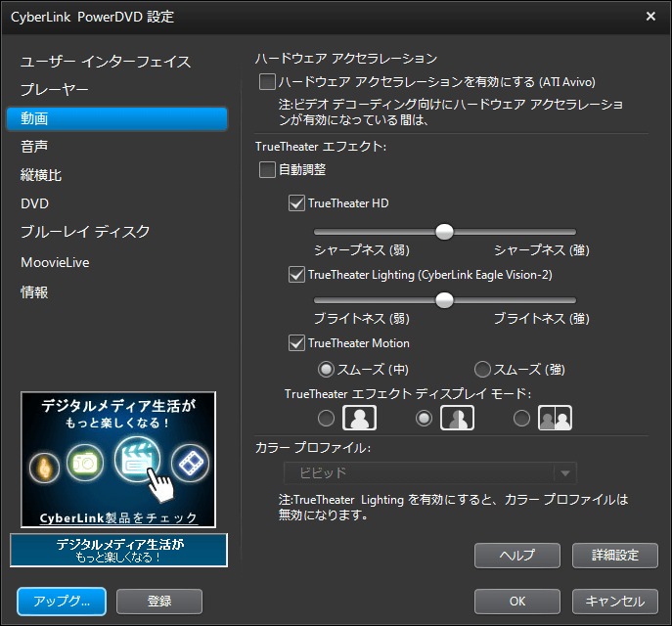Choose the first display mode radio button
This screenshot has height=626, width=672.
326,419
